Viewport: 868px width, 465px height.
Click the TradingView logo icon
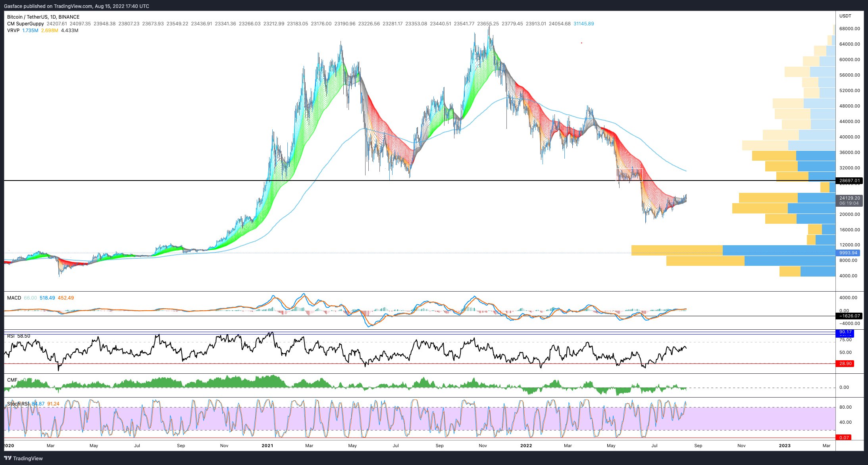pyautogui.click(x=8, y=458)
